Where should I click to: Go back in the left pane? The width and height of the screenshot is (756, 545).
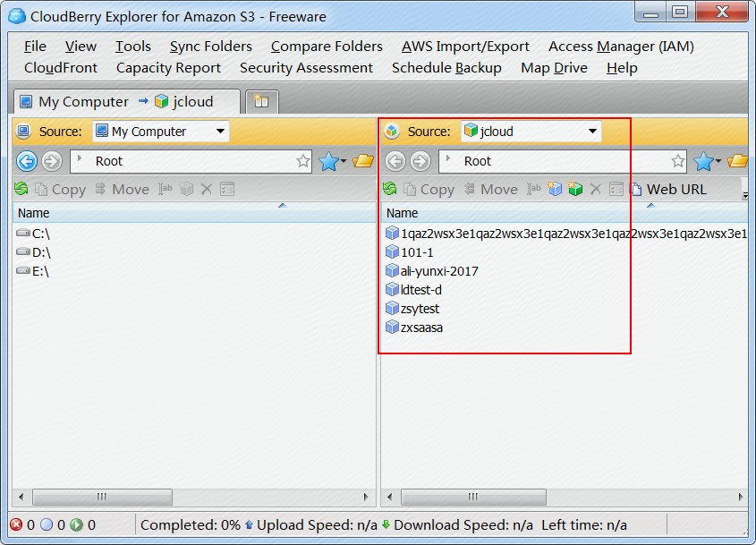[x=27, y=161]
